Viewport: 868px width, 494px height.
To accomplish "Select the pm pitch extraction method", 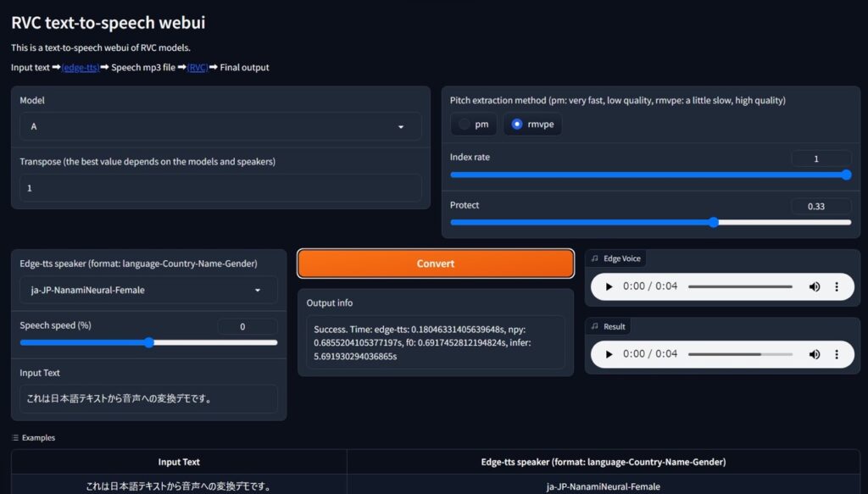I will 474,124.
